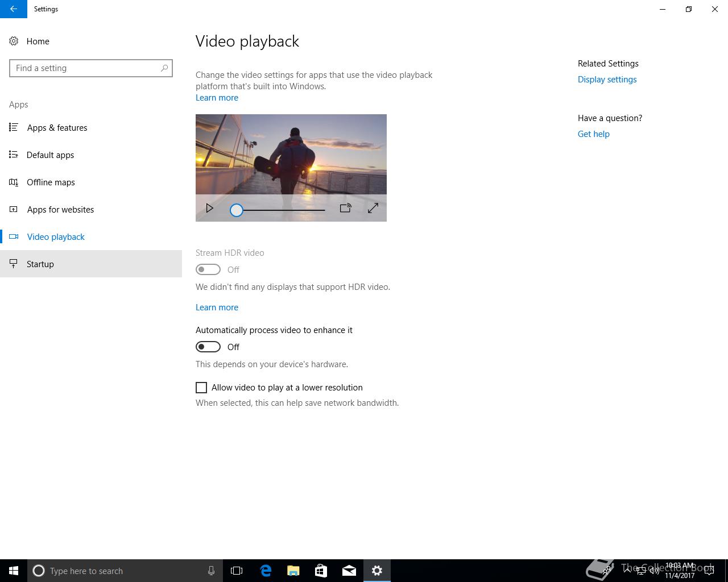Play the preview video

point(209,208)
